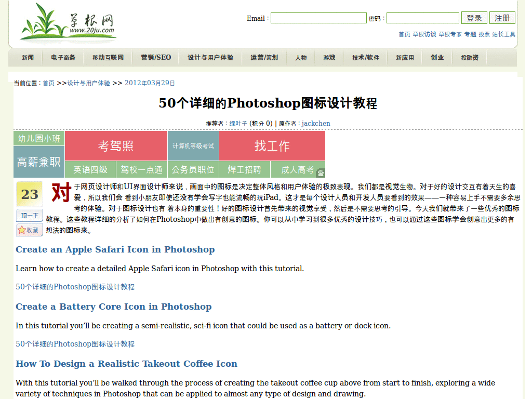Click the paw icon on the ad banner
The height and width of the screenshot is (399, 532).
(321, 172)
